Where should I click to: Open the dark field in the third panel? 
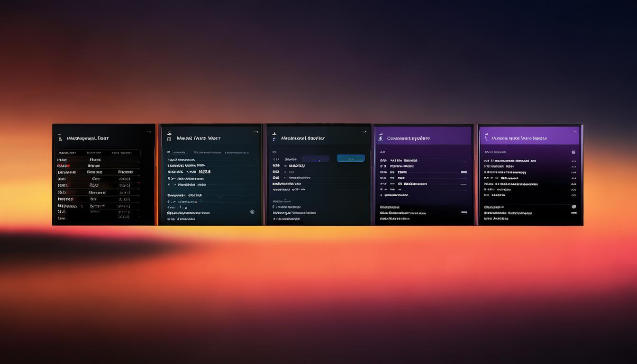pos(315,158)
